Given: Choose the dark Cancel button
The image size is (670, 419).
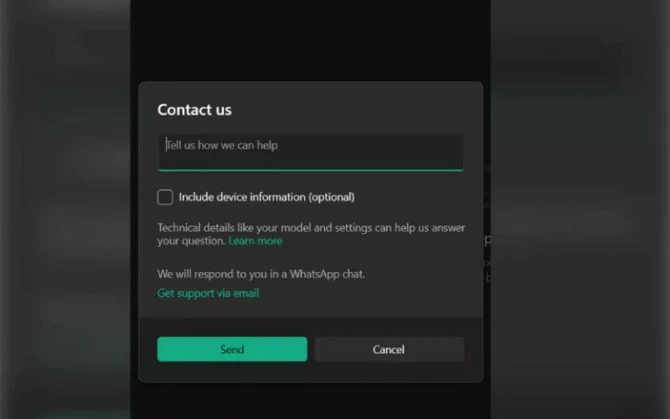Looking at the screenshot, I should (x=390, y=349).
